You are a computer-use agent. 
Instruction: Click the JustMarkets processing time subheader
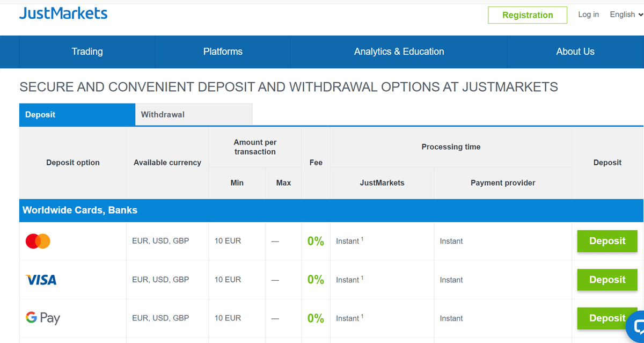pyautogui.click(x=382, y=183)
